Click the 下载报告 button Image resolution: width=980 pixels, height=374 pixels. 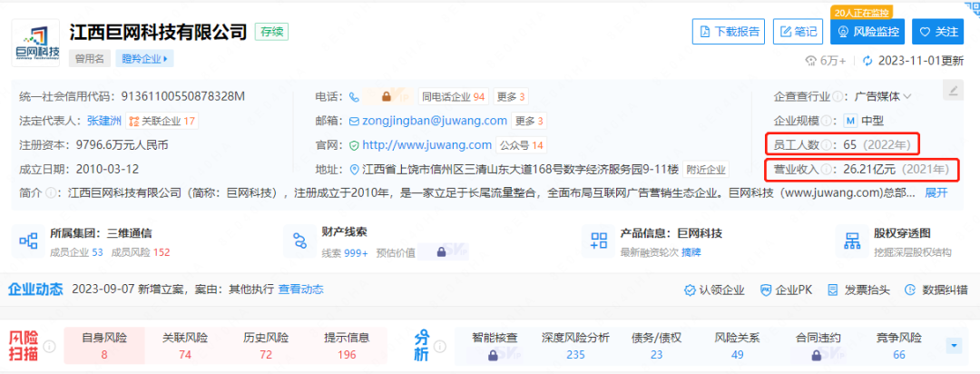coord(729,32)
